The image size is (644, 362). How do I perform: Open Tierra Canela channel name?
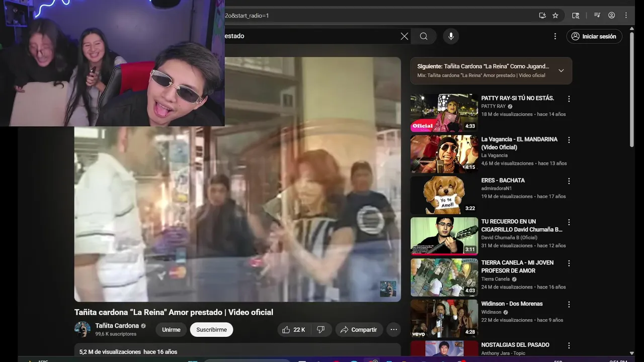pos(495,279)
